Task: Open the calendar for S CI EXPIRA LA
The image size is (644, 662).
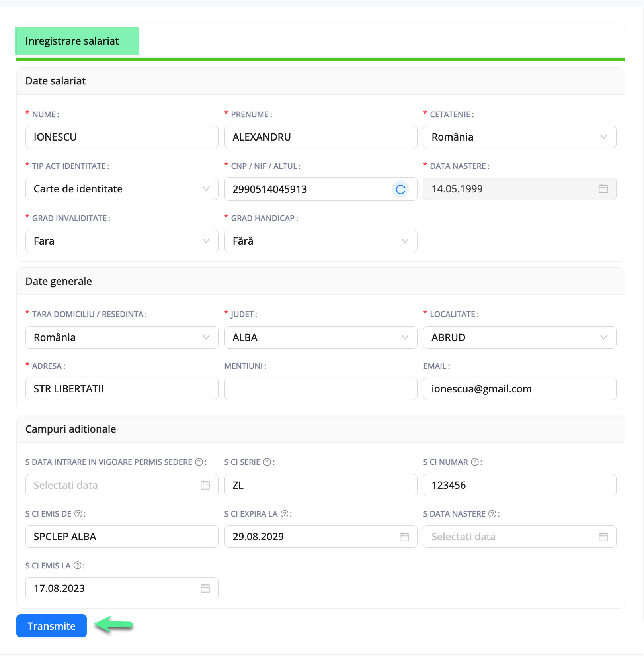Action: 404,537
